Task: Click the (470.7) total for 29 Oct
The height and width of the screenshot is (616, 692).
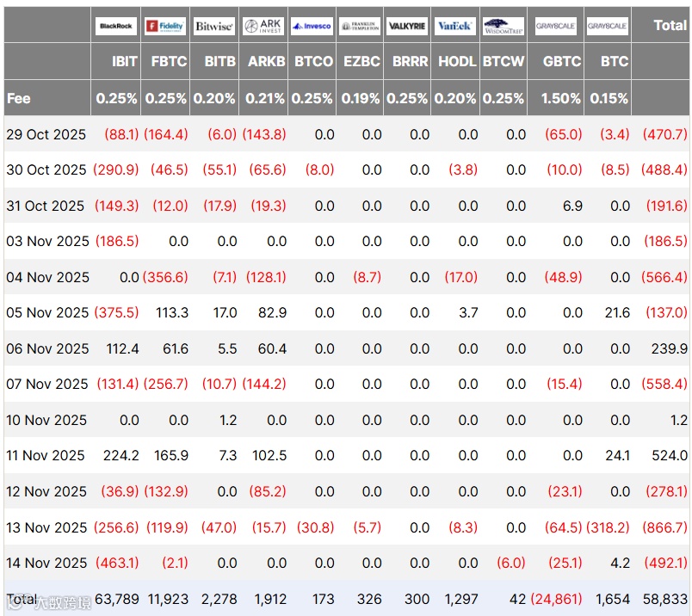Action: tap(665, 134)
